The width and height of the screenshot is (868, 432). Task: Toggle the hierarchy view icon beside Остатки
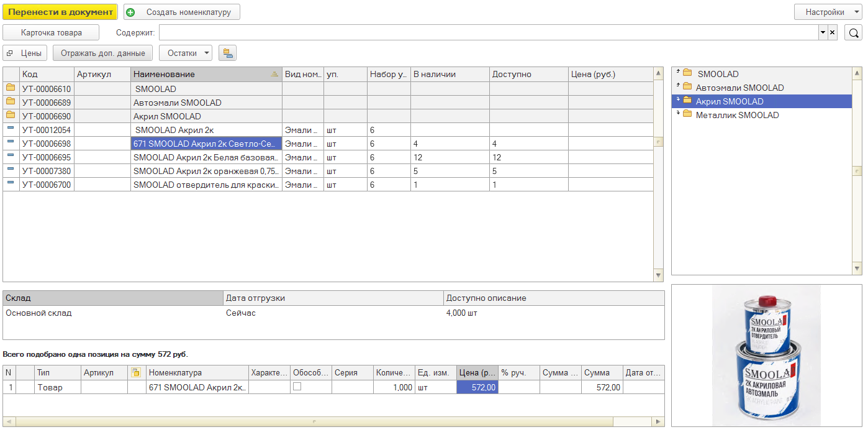tap(227, 53)
